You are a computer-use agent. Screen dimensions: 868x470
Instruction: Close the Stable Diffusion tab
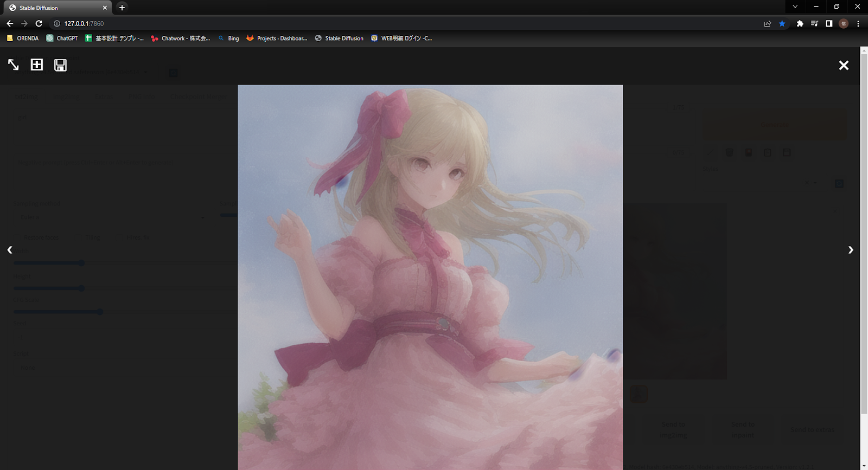[105, 8]
